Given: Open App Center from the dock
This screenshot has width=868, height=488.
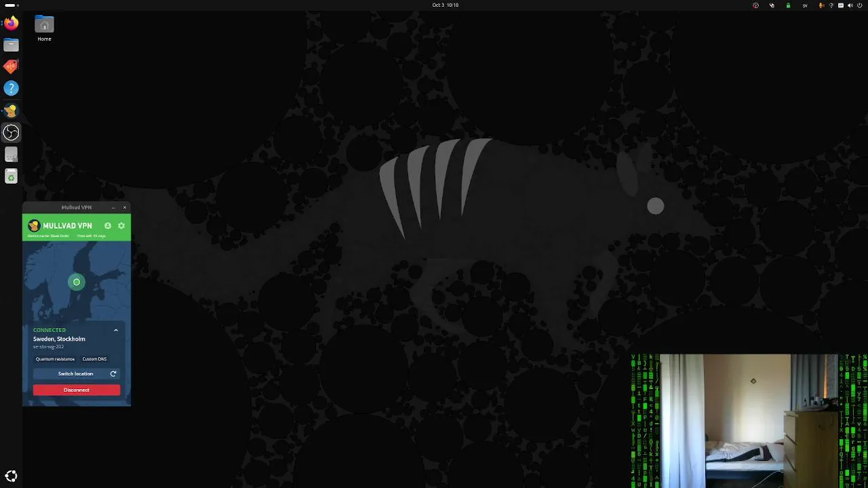Looking at the screenshot, I should pos(11,66).
